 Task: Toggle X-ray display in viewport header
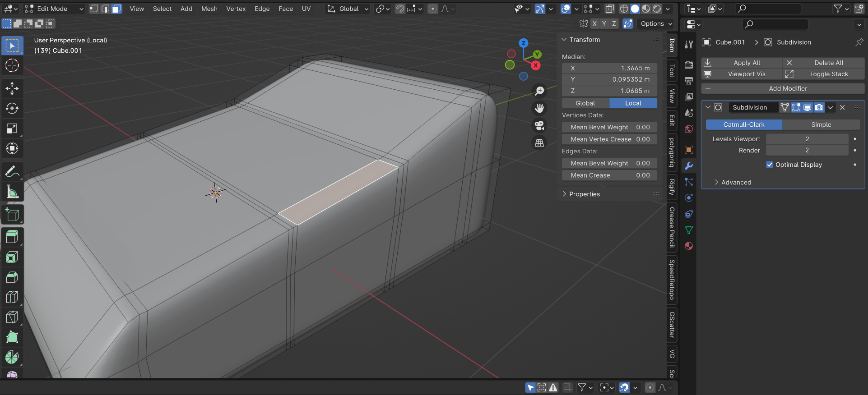coord(609,9)
